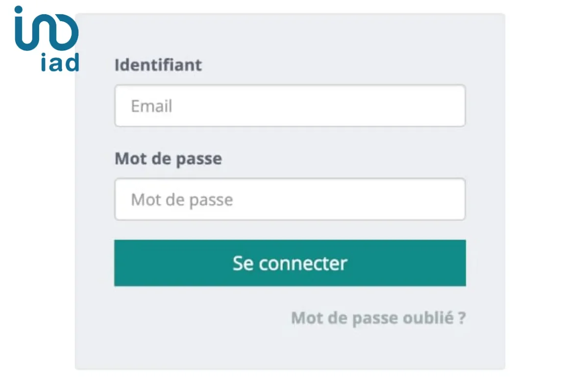The height and width of the screenshot is (392, 588).
Task: Click the Identifiant field label
Action: [158, 65]
